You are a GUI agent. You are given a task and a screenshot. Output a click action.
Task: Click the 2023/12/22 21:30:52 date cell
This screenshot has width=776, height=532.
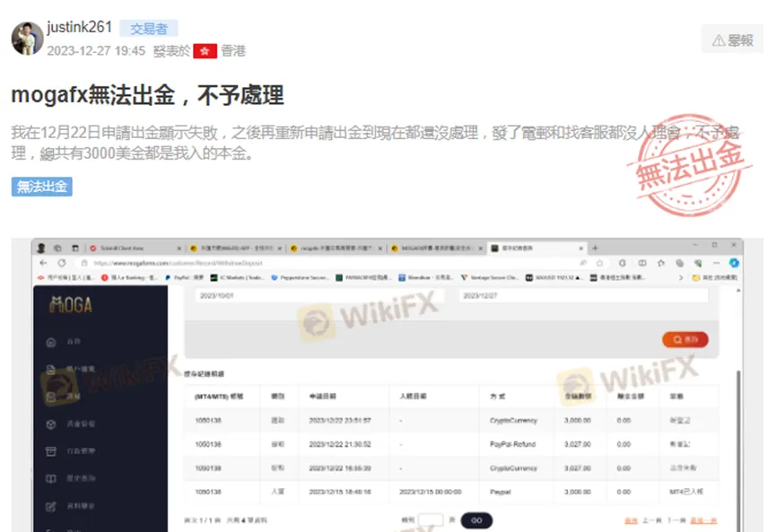339,444
